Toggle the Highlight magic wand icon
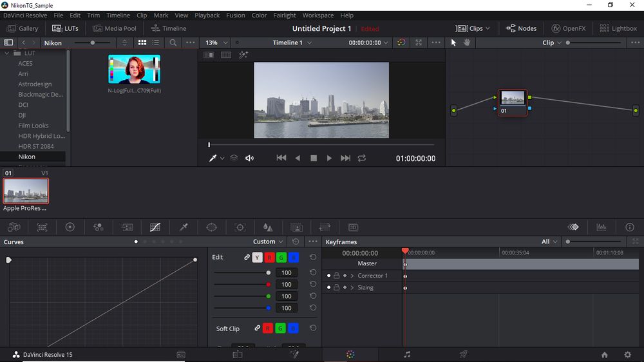 243,55
